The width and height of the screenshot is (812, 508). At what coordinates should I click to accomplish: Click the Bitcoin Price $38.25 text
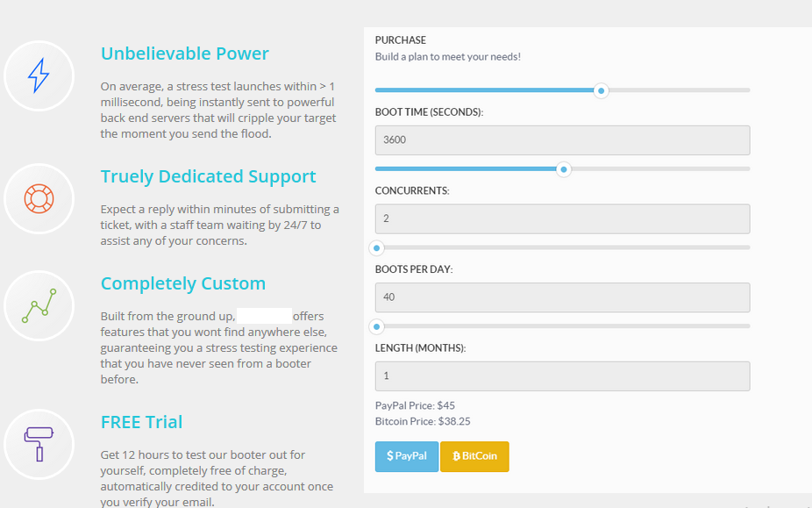click(423, 421)
